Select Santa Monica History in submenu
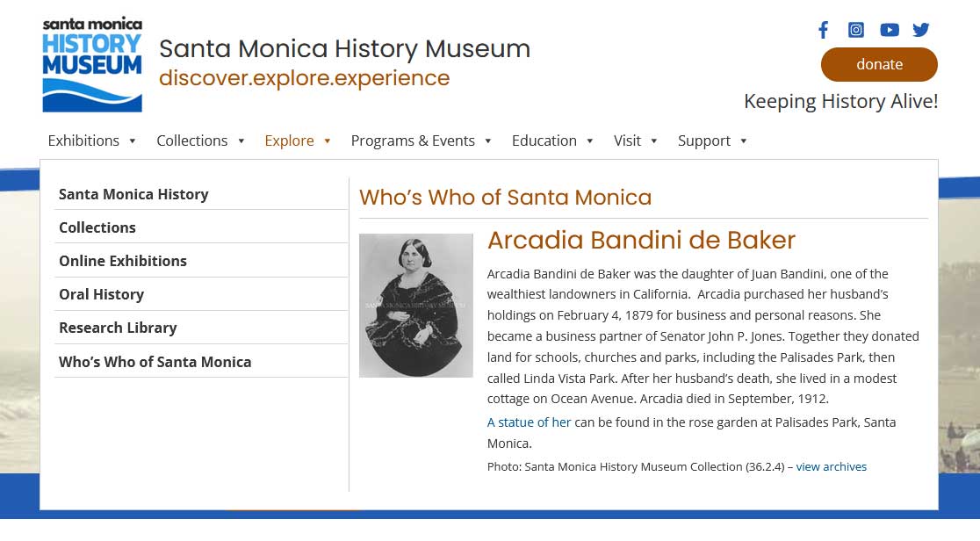Viewport: 980px width, 541px height. click(133, 194)
